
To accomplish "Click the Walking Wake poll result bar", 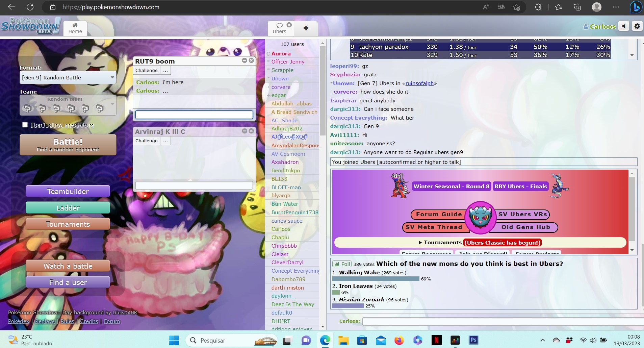I will click(376, 279).
